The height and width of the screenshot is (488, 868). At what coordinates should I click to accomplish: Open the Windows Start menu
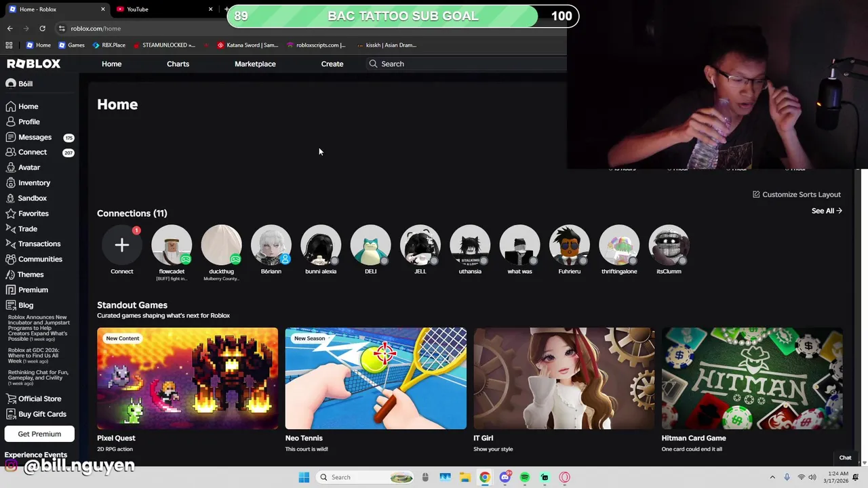[304, 477]
